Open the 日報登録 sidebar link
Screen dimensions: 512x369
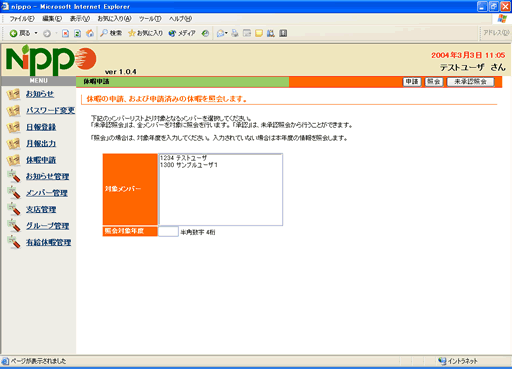pyautogui.click(x=41, y=127)
